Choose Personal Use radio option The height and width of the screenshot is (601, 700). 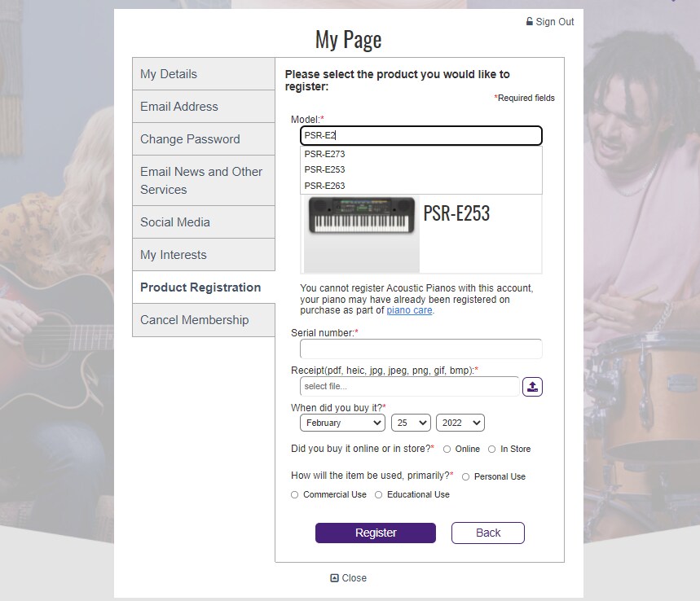[466, 477]
